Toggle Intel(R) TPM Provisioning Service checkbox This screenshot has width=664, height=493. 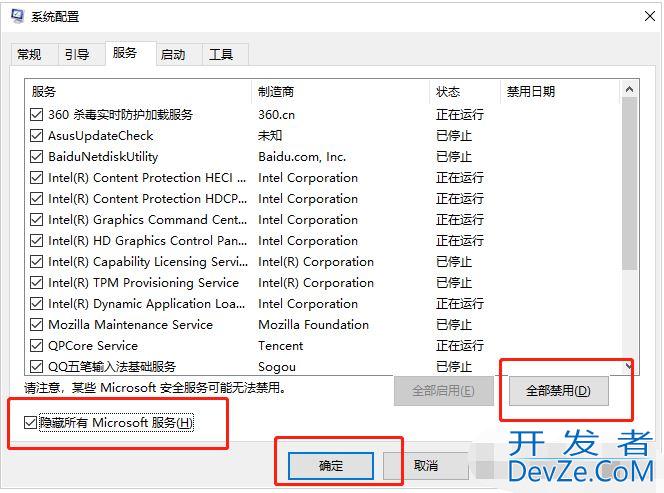click(36, 283)
